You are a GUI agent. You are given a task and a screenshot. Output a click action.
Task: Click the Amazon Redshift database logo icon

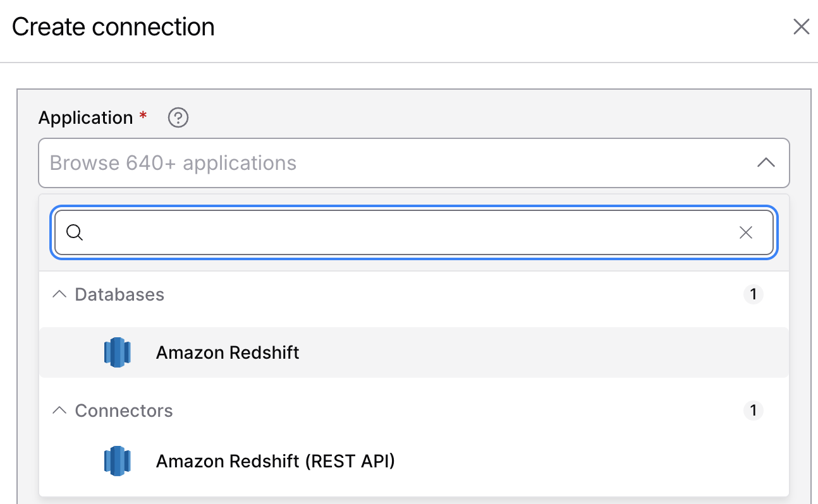tap(117, 352)
